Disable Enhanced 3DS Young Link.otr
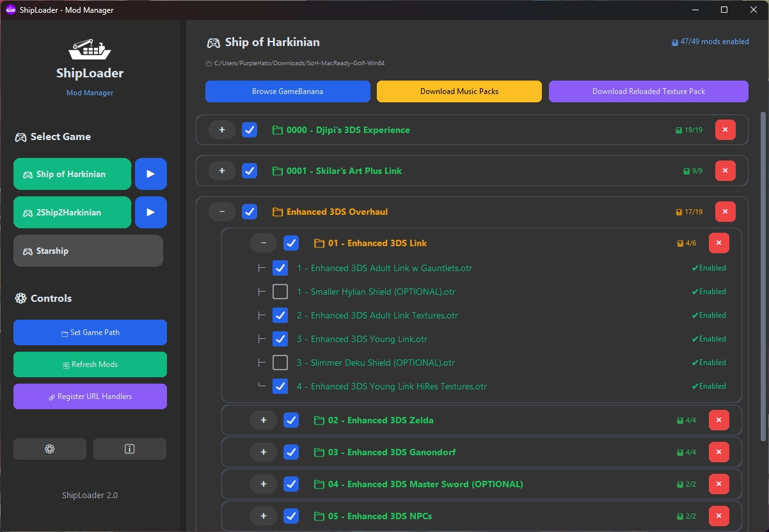The width and height of the screenshot is (769, 532). pyautogui.click(x=280, y=339)
